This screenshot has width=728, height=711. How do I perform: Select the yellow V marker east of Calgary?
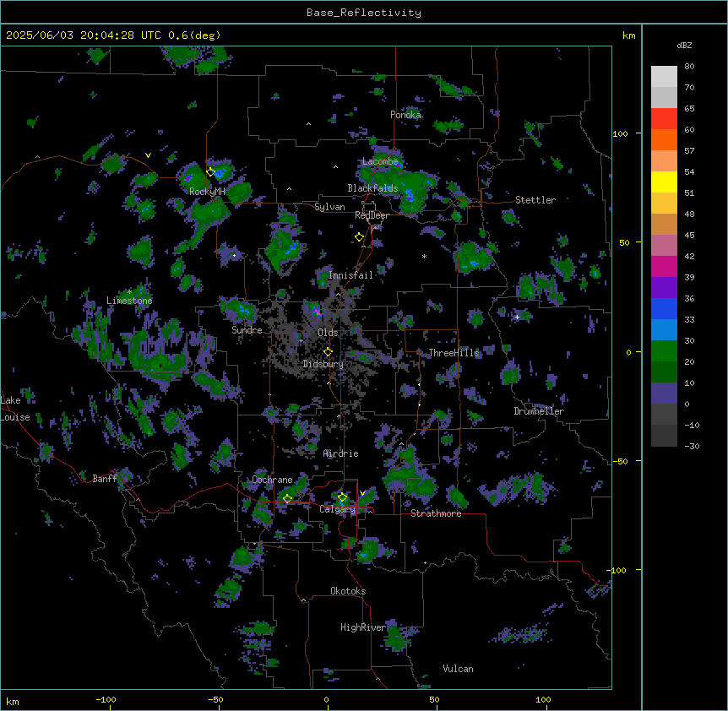[362, 493]
